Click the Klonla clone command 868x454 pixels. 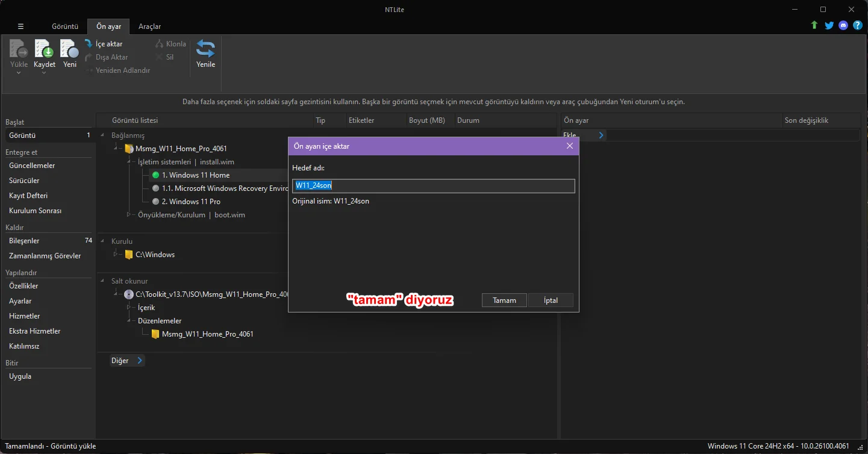pyautogui.click(x=170, y=44)
